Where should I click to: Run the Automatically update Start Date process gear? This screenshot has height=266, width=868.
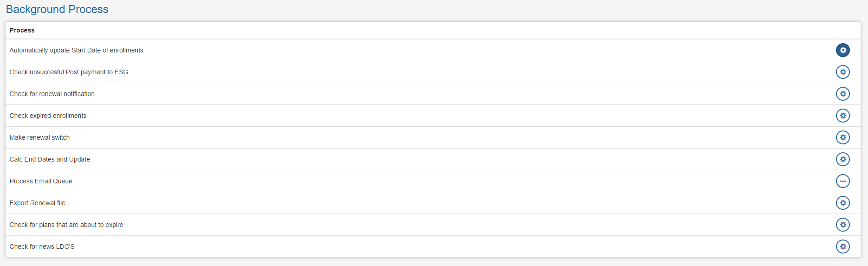click(x=842, y=50)
